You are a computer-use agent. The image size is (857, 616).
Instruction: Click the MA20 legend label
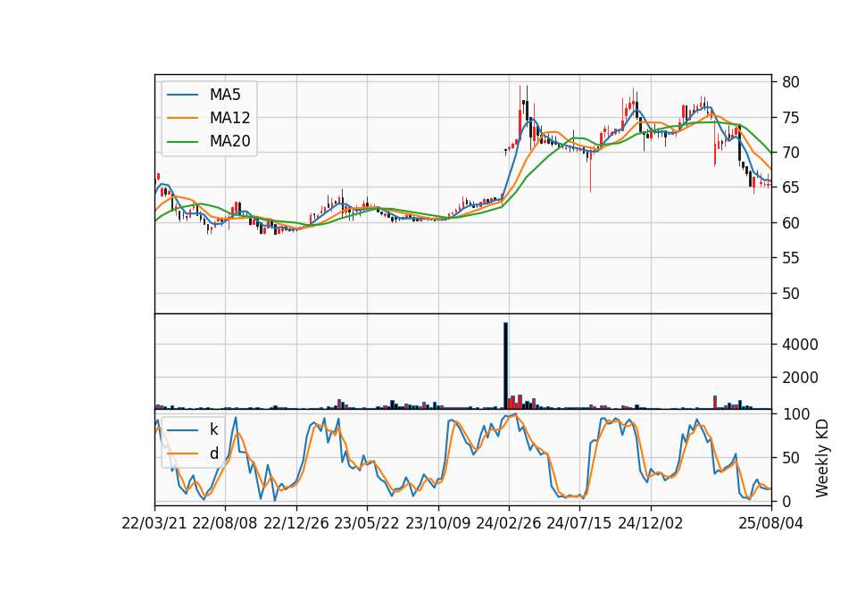pos(229,141)
